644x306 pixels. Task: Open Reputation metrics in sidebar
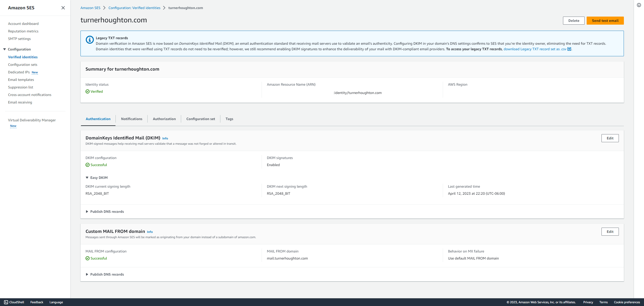tap(23, 31)
